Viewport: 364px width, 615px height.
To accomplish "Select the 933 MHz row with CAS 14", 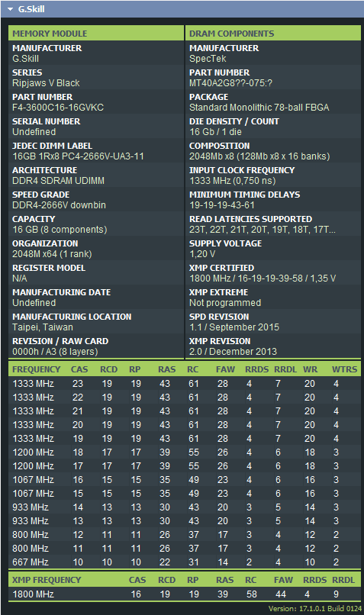I will click(185, 507).
